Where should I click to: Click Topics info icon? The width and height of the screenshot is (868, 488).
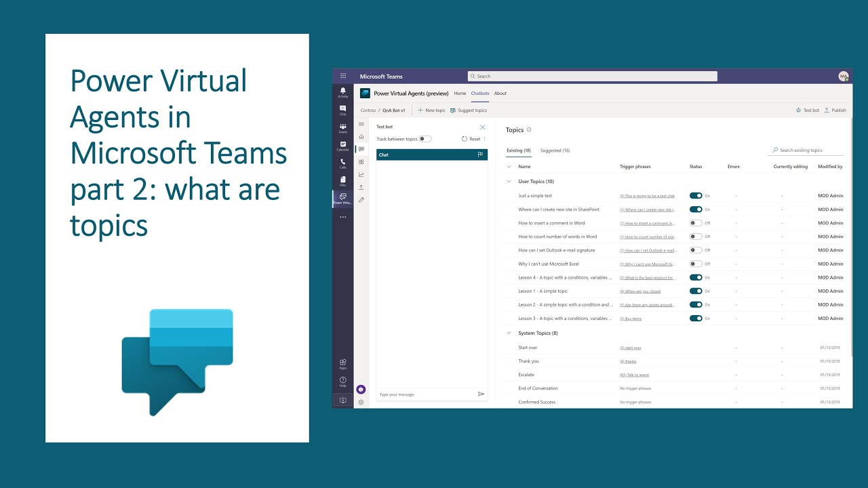point(529,129)
